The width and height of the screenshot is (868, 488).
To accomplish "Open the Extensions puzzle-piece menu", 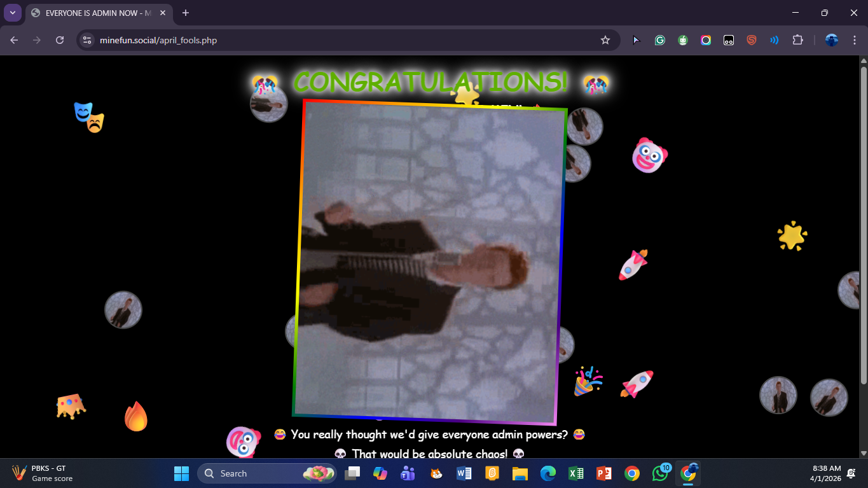I will pyautogui.click(x=797, y=40).
